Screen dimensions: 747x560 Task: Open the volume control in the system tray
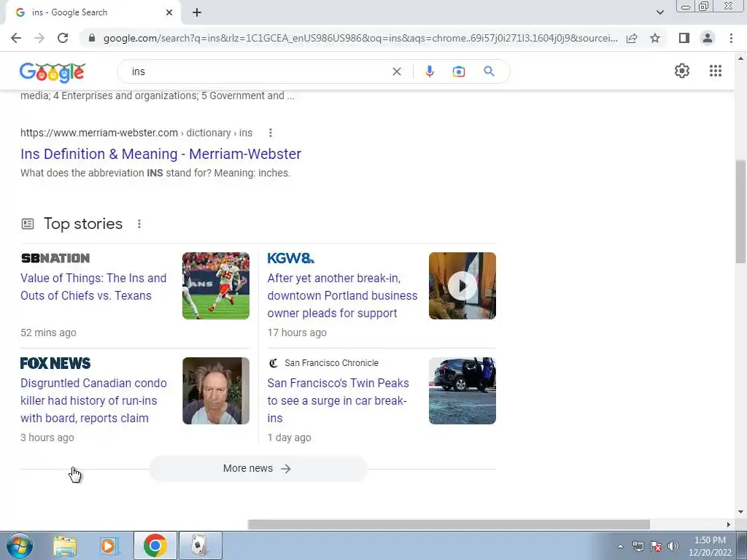point(673,546)
